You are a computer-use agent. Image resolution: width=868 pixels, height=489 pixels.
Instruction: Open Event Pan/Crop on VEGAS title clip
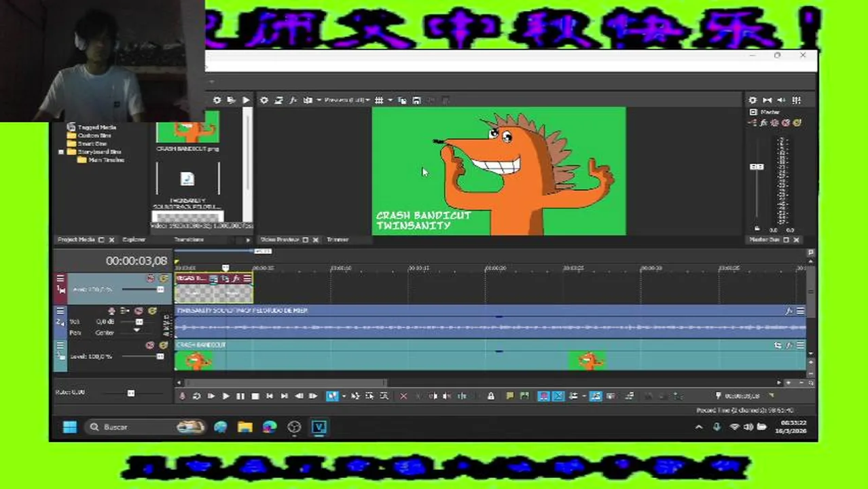click(225, 278)
